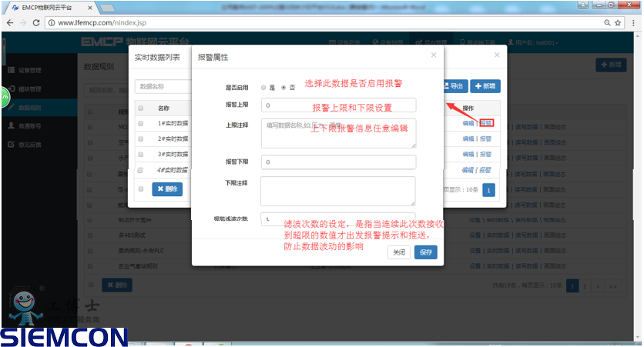Click the dark 新增 button on the 数据规则 page
644x347 pixels.
coord(611,65)
